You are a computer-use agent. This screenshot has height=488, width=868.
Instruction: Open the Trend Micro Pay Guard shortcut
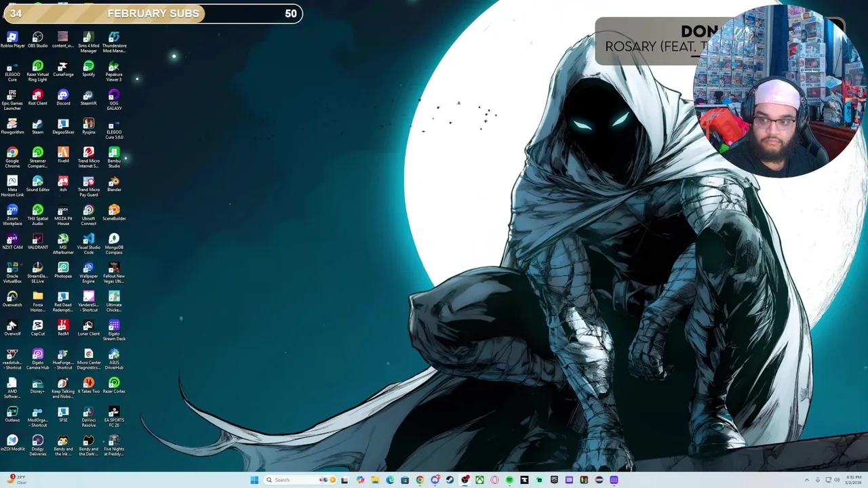89,186
